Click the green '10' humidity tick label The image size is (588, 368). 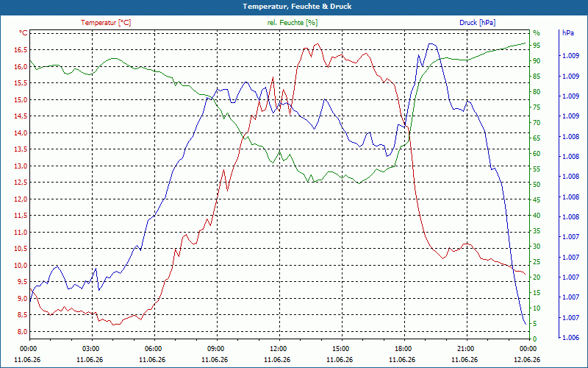click(537, 308)
